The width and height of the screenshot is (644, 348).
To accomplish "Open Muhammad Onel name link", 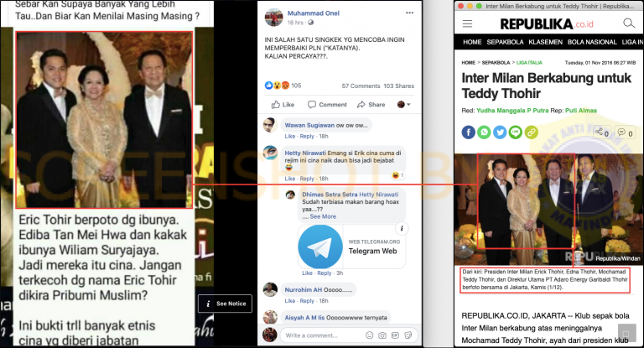I will (314, 13).
